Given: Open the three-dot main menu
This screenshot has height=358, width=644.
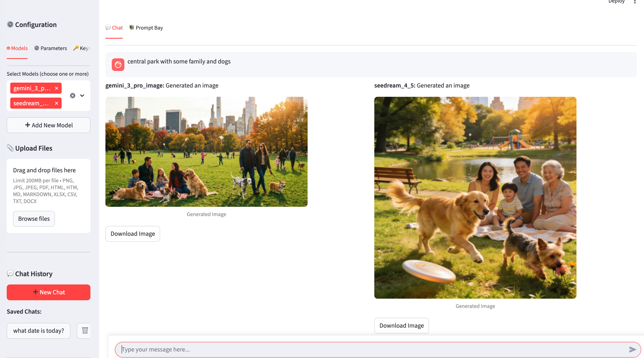Looking at the screenshot, I should tap(635, 2).
